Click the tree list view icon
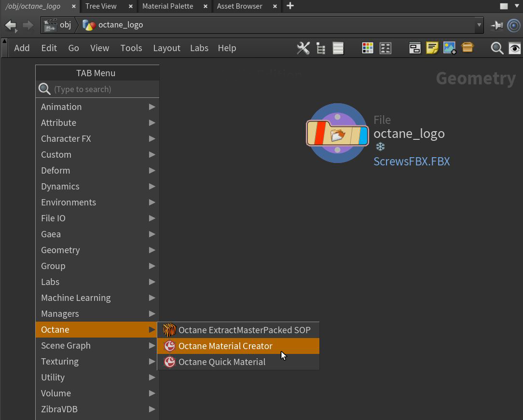Image resolution: width=523 pixels, height=420 pixels. [321, 48]
